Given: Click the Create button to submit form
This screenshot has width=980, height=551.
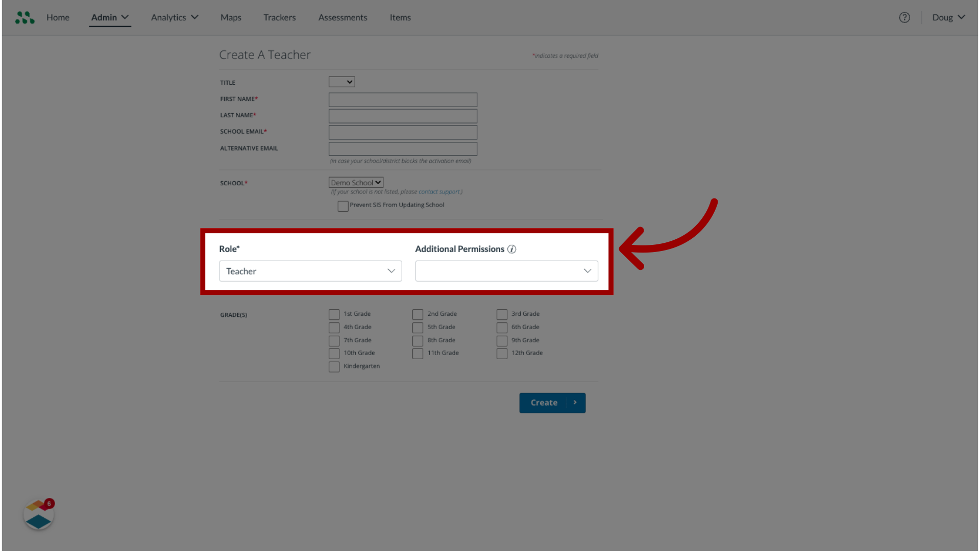Looking at the screenshot, I should click(552, 403).
